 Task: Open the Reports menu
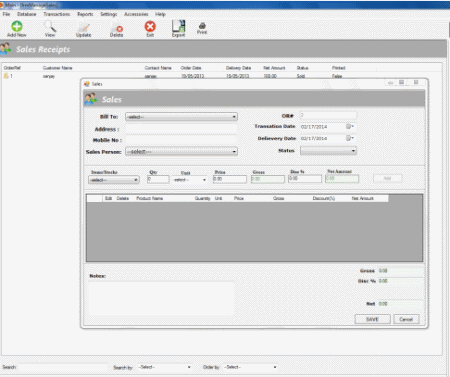[85, 14]
